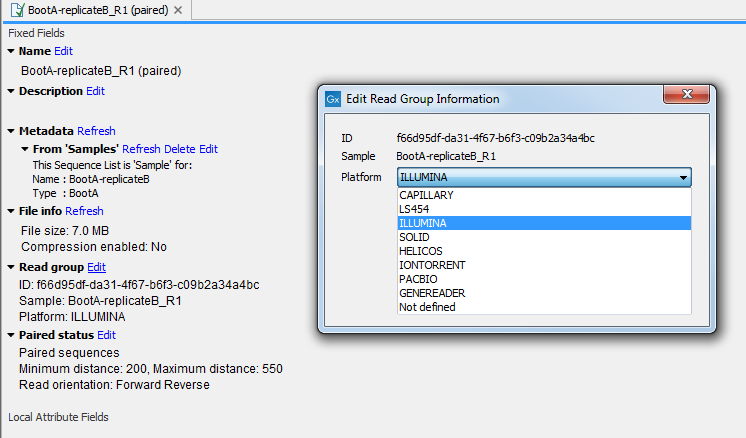
Task: Choose PACBIO in the platform list
Action: click(418, 279)
